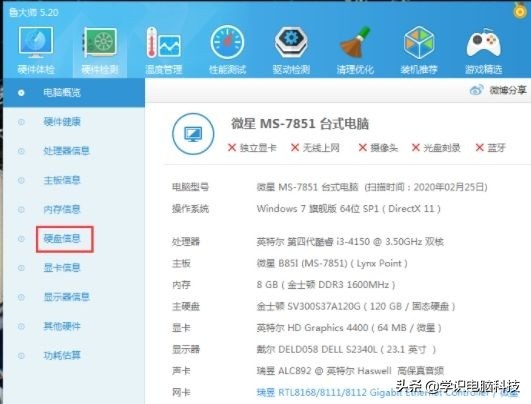Screen dimensions: 531x404
Task: Click the 微星 B85I (MS-7851) motherboard value
Action: tap(332, 263)
